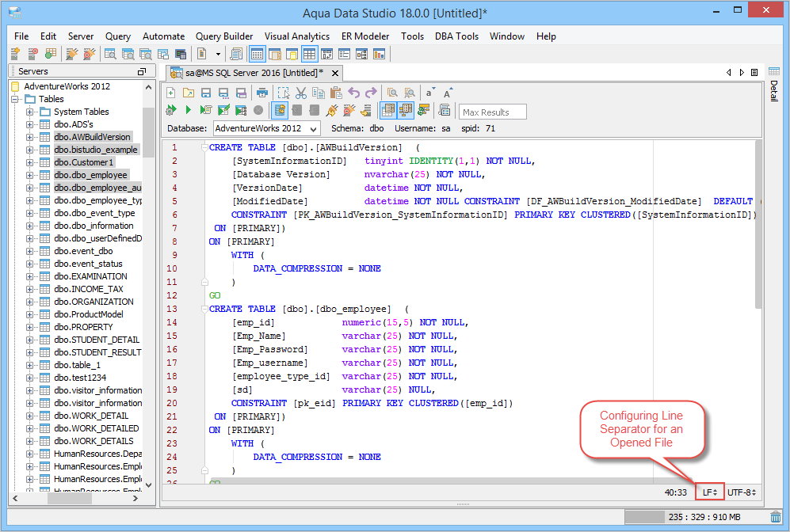Screen dimensions: 790x532
Task: Click the Print icon in editor toolbar
Action: click(x=262, y=93)
